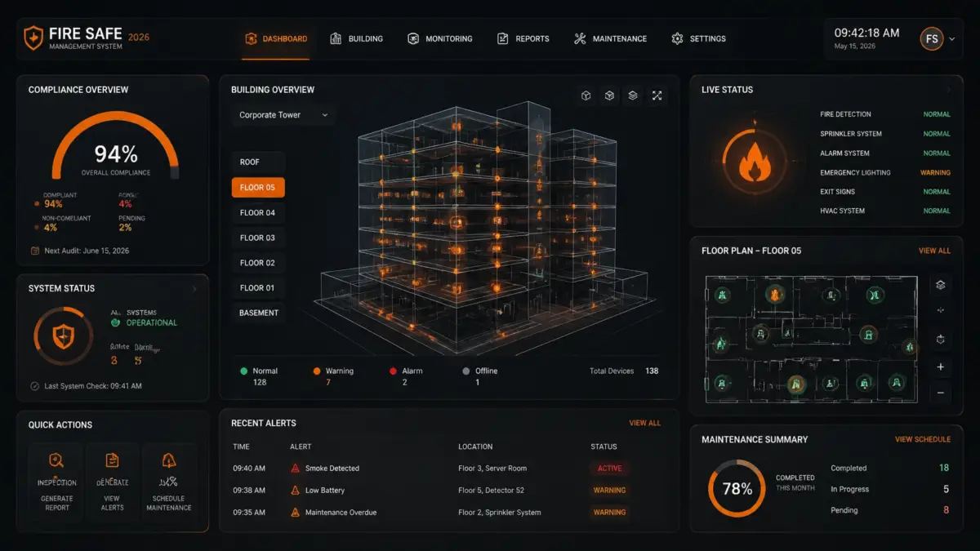Switch to the Monitoring tab
The width and height of the screenshot is (980, 551).
[439, 38]
